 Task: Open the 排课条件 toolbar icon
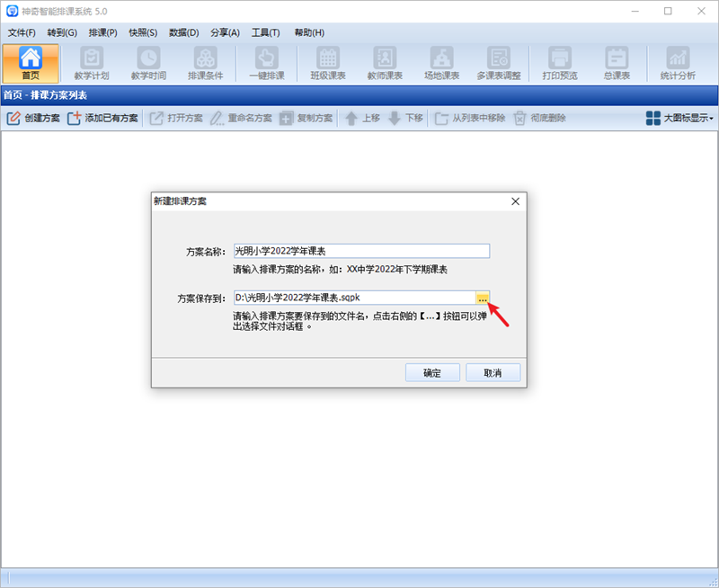coord(206,63)
